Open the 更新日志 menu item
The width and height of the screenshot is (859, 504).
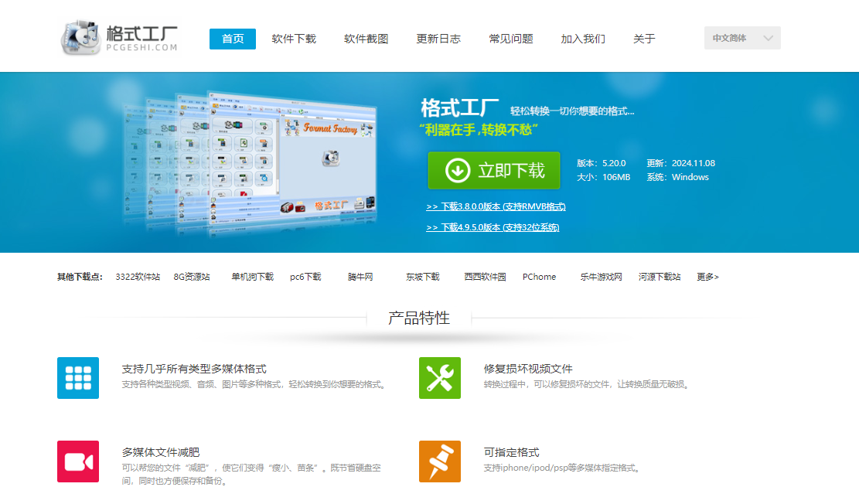click(x=438, y=39)
